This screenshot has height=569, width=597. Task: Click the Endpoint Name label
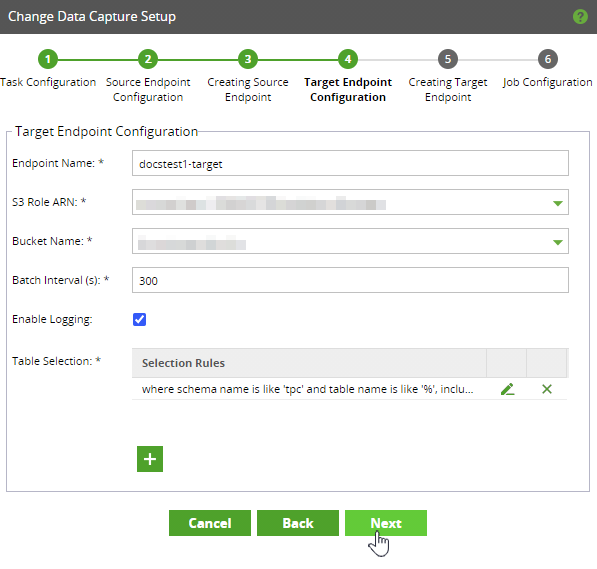pos(58,163)
